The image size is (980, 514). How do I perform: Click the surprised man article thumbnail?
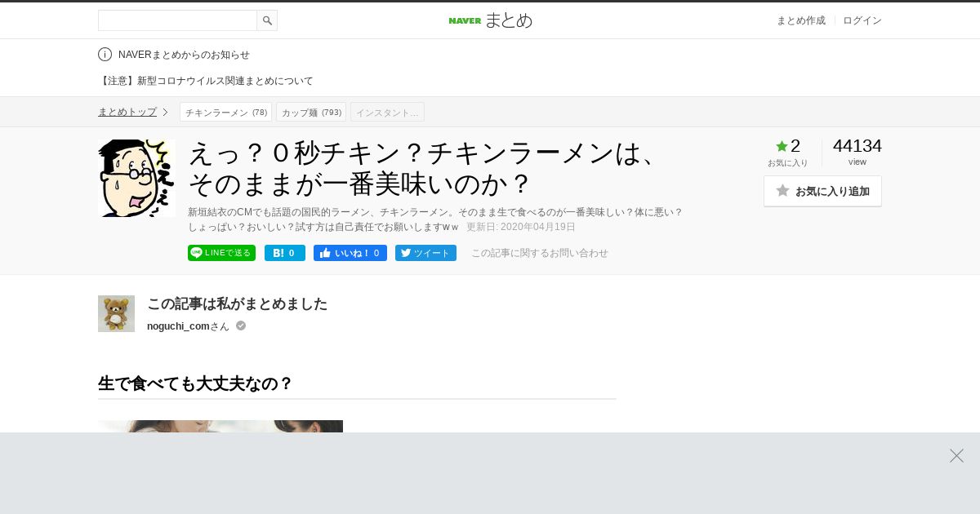136,178
